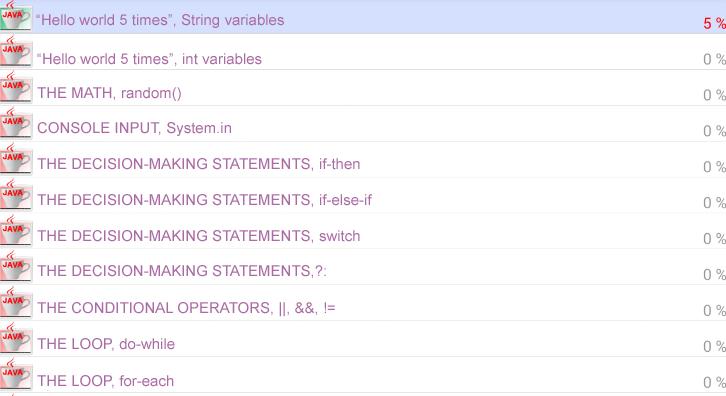Viewport: 726px width, 396px height.
Task: Click the 5 % progress on first lesson
Action: pyautogui.click(x=714, y=23)
